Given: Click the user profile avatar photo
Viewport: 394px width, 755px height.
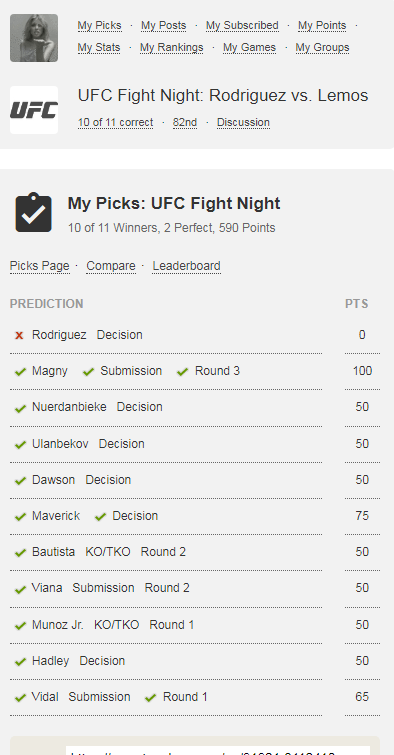Looking at the screenshot, I should pyautogui.click(x=34, y=38).
